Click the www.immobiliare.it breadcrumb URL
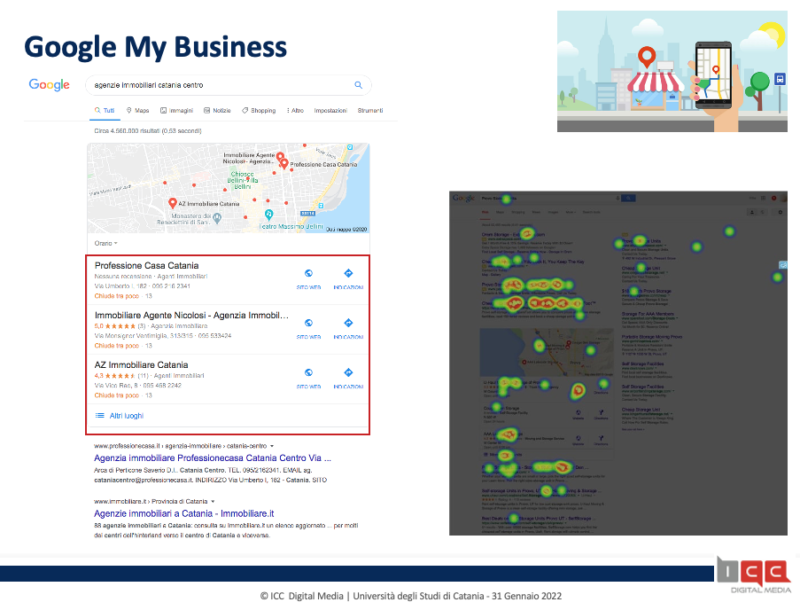This screenshot has height=610, width=800. point(151,501)
